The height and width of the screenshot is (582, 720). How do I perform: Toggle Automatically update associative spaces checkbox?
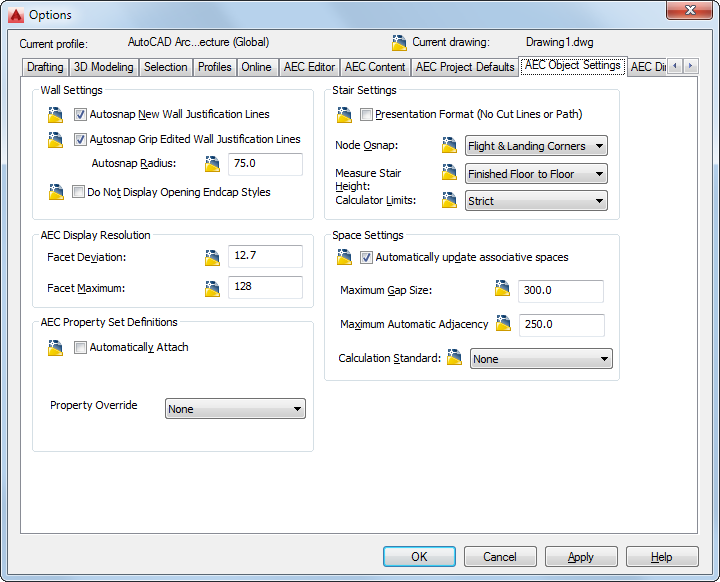366,257
